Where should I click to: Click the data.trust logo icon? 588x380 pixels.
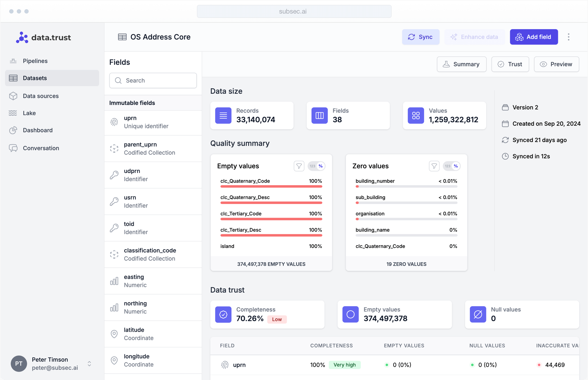22,37
